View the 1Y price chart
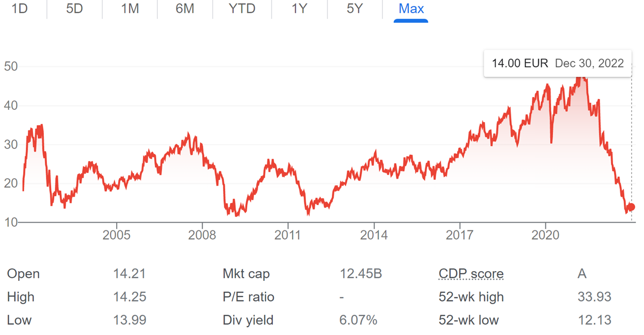Image resolution: width=644 pixels, height=335 pixels. pyautogui.click(x=298, y=9)
